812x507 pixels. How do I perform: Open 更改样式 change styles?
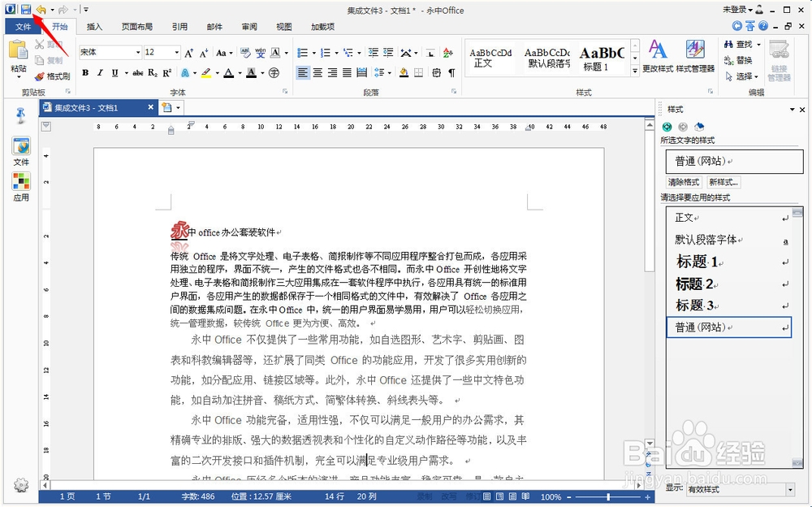click(x=657, y=57)
